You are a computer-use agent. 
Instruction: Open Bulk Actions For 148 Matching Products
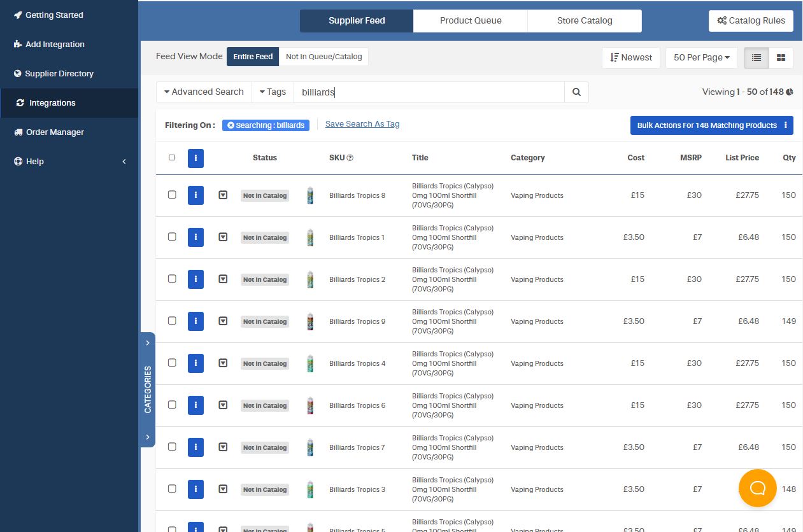point(712,125)
